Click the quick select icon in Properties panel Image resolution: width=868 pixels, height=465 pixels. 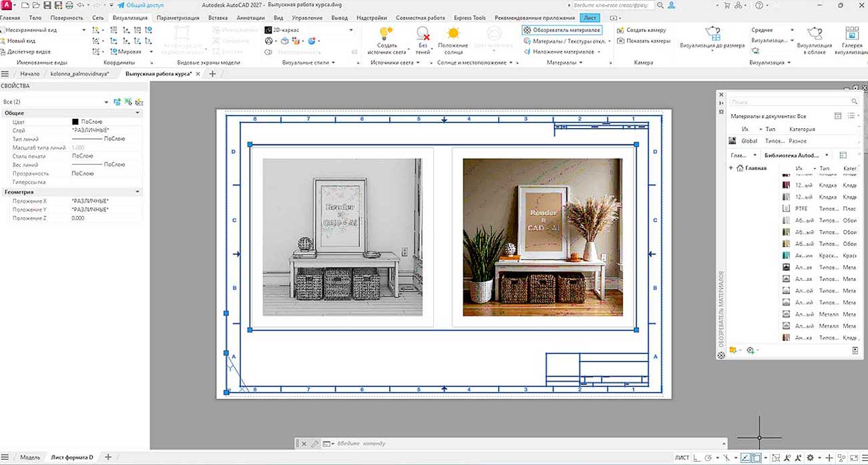click(x=139, y=102)
